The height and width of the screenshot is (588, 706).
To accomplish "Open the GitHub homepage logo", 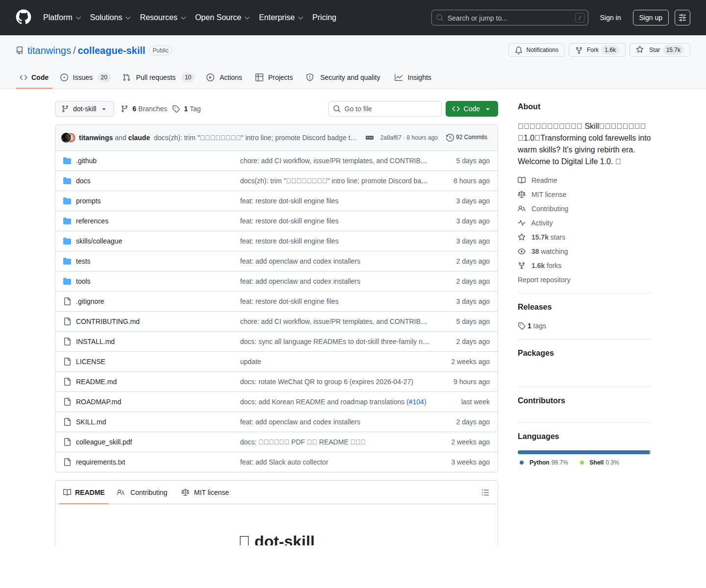I will pyautogui.click(x=24, y=18).
